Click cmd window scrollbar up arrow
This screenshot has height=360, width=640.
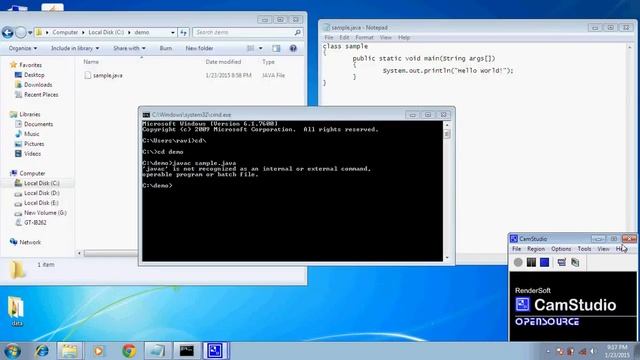pos(447,124)
